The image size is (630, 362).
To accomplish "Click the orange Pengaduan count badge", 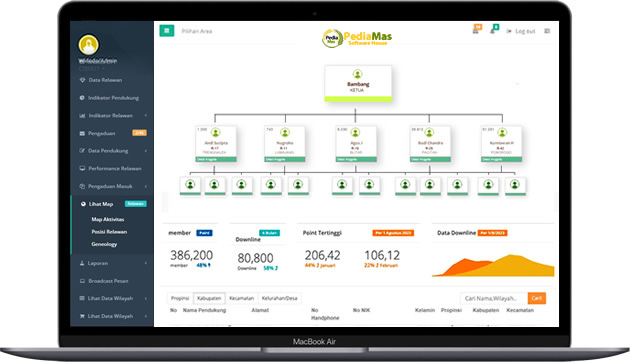I will click(139, 133).
